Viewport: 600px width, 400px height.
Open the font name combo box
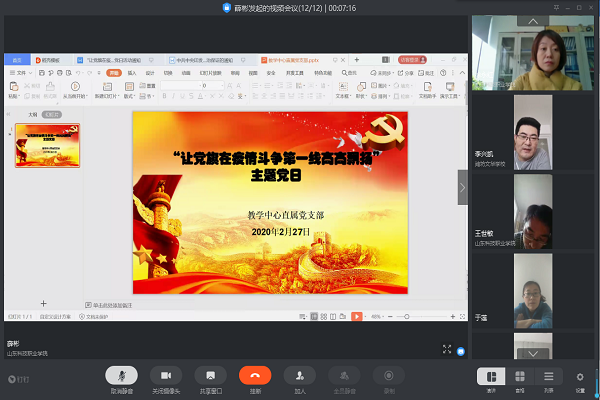pos(180,86)
